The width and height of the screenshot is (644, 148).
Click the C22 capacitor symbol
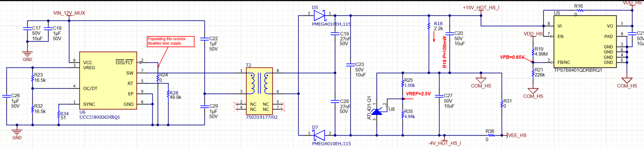pos(204,39)
